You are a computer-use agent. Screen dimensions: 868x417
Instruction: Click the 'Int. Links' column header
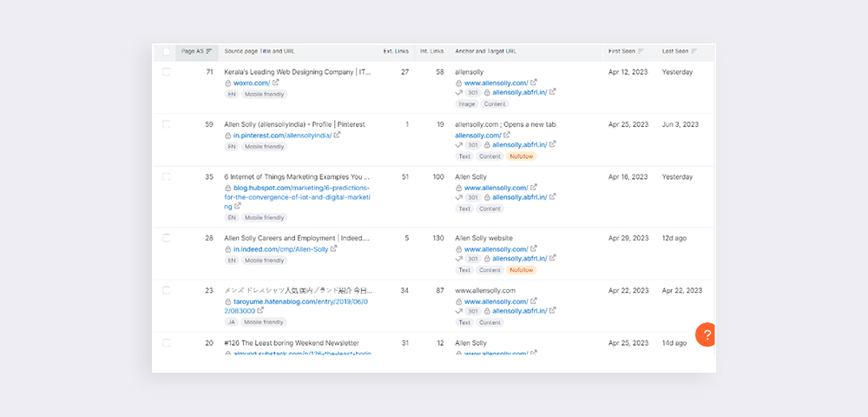(x=431, y=51)
